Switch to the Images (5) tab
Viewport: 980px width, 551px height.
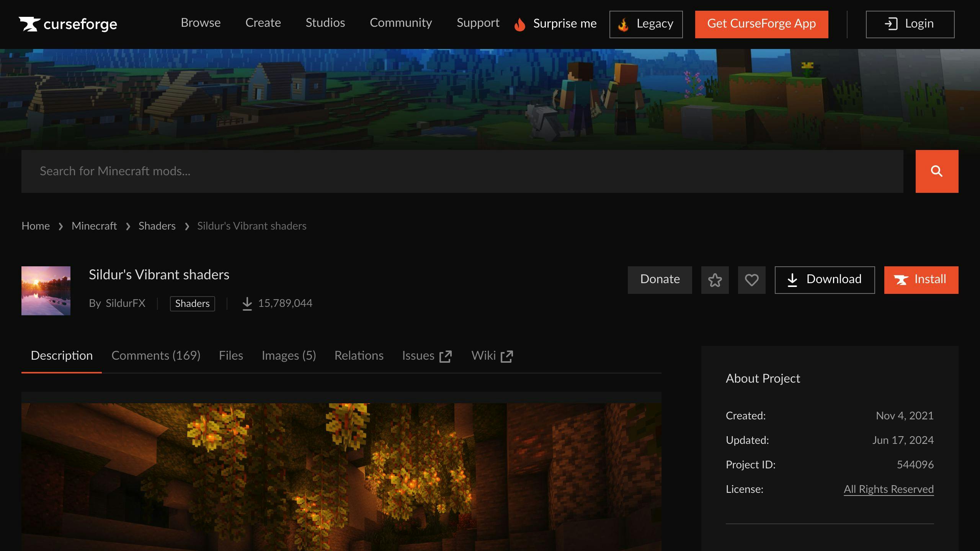click(289, 355)
